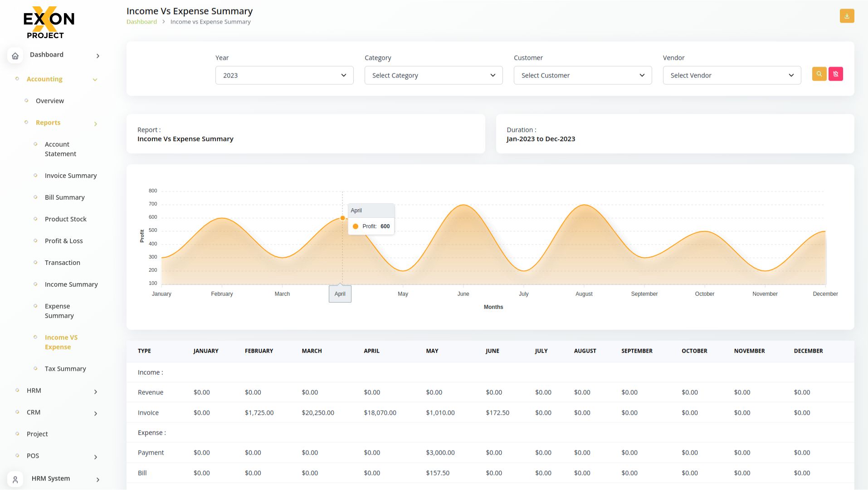Click the orange search filter button
868x490 pixels.
(x=819, y=74)
